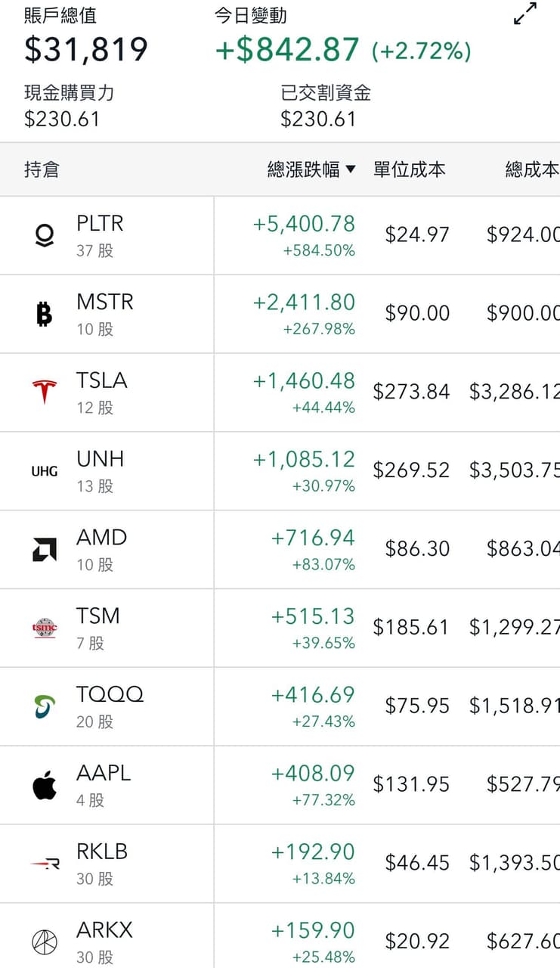Image resolution: width=560 pixels, height=968 pixels.
Task: Tap the ARKX logo icon
Action: [45, 942]
